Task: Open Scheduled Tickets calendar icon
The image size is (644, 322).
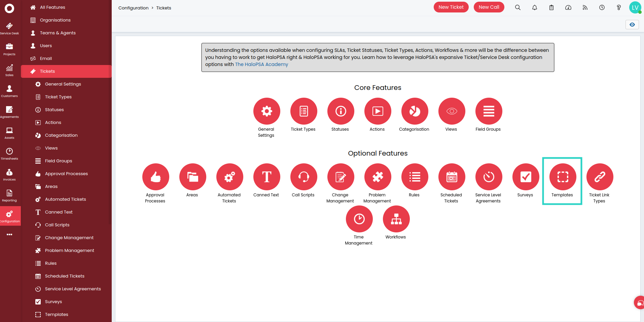Action: (x=452, y=177)
